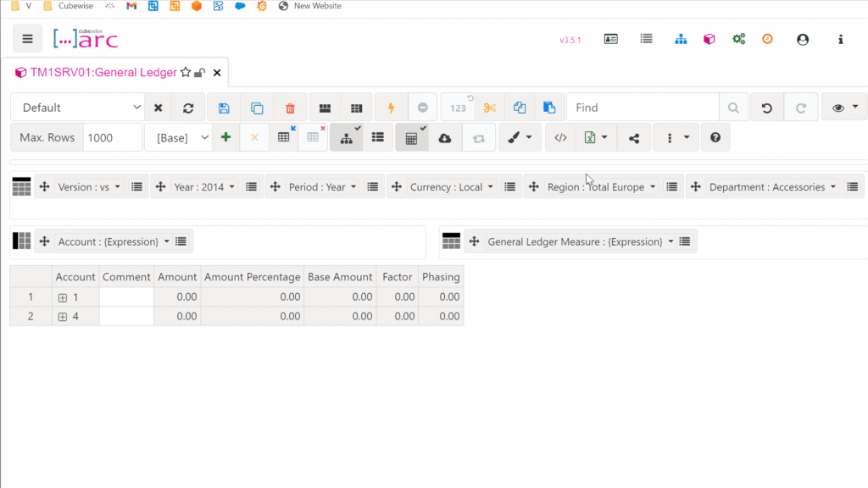
Task: Open the Default view dropdown
Action: click(81, 108)
